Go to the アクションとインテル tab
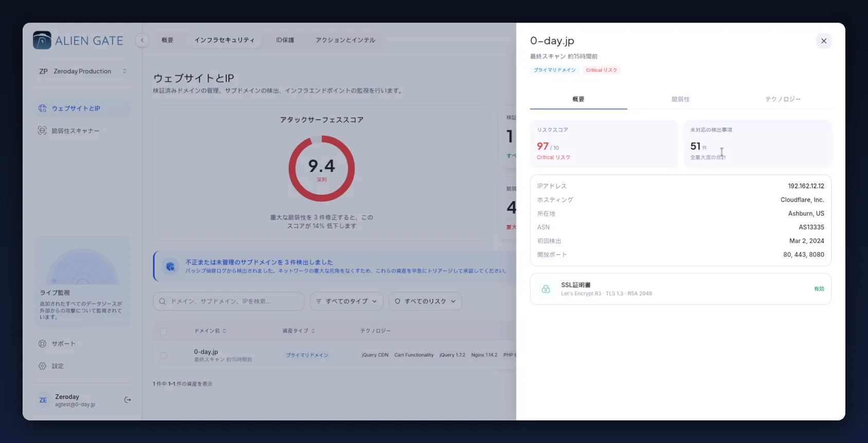Viewport: 868px width, 443px height. [346, 40]
